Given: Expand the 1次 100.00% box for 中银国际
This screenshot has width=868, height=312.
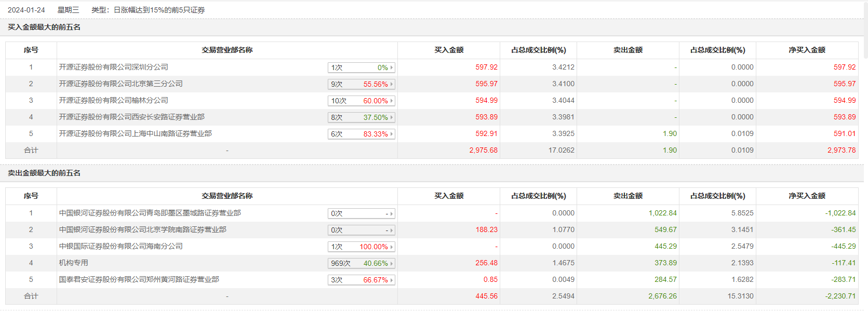Looking at the screenshot, I should [x=362, y=247].
